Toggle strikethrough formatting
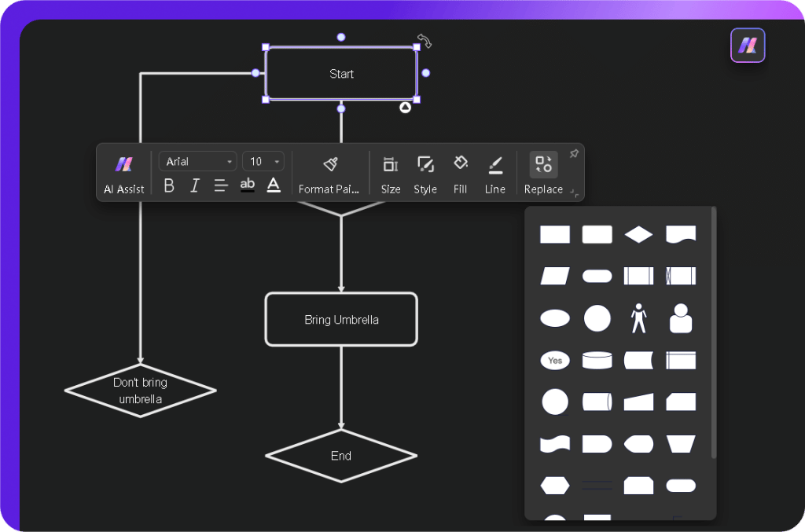This screenshot has height=532, width=805. point(247,185)
